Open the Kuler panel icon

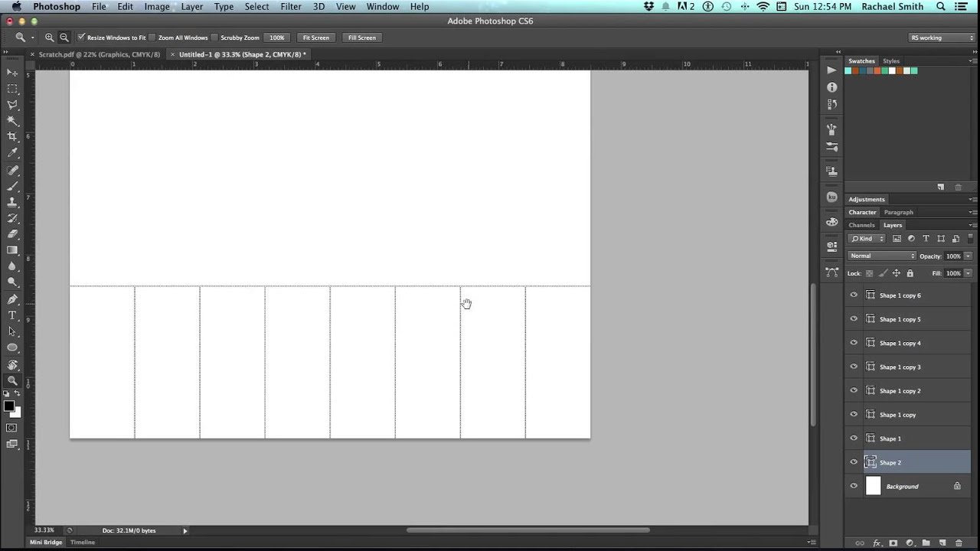point(832,197)
